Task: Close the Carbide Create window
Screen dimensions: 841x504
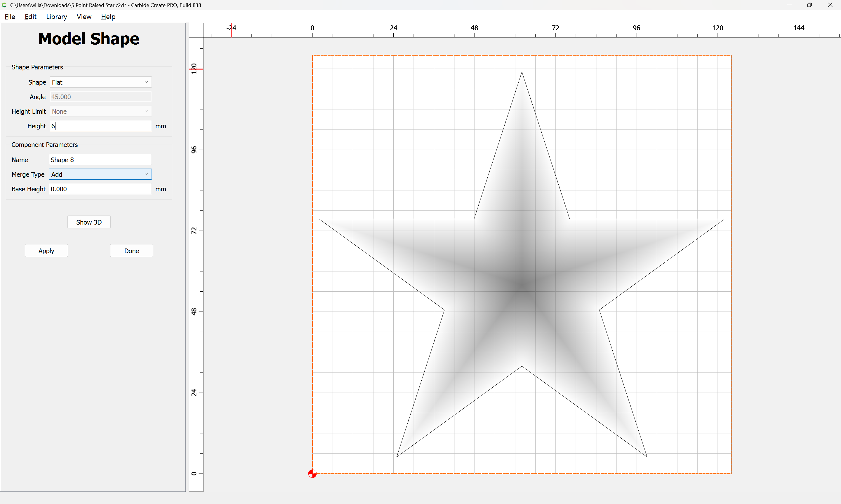Action: 830,5
